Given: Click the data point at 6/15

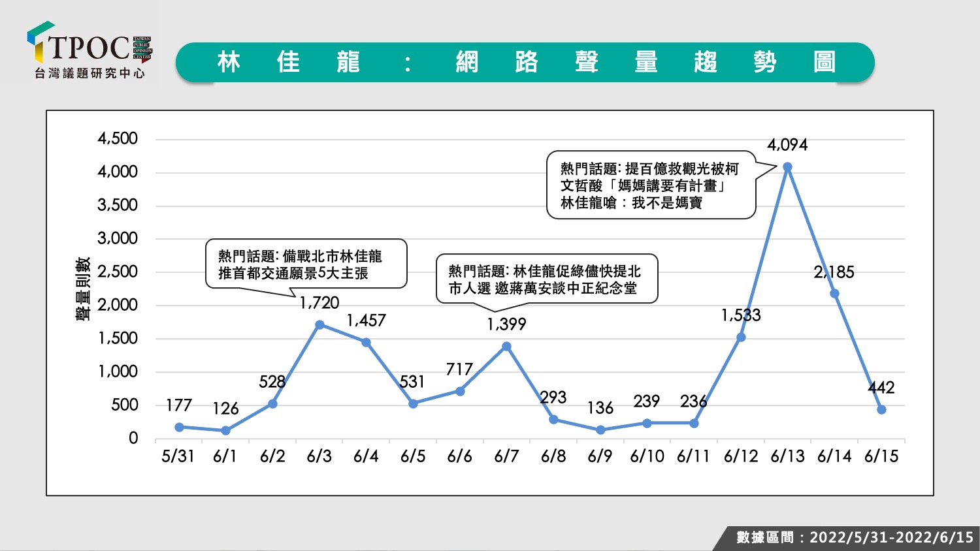Looking at the screenshot, I should (881, 410).
